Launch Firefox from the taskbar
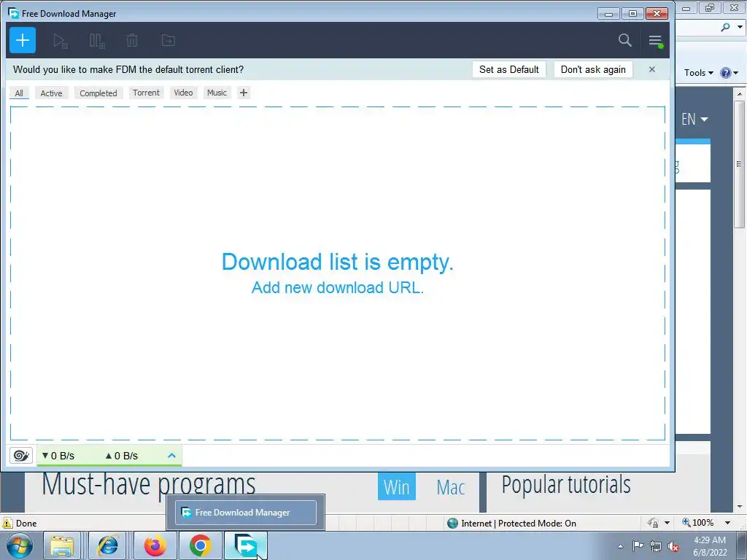Image resolution: width=747 pixels, height=560 pixels. point(155,545)
